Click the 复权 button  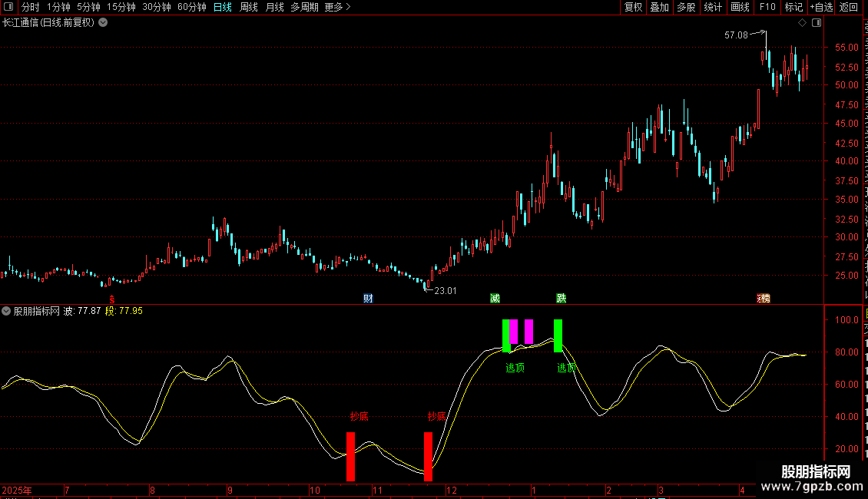[x=633, y=7]
